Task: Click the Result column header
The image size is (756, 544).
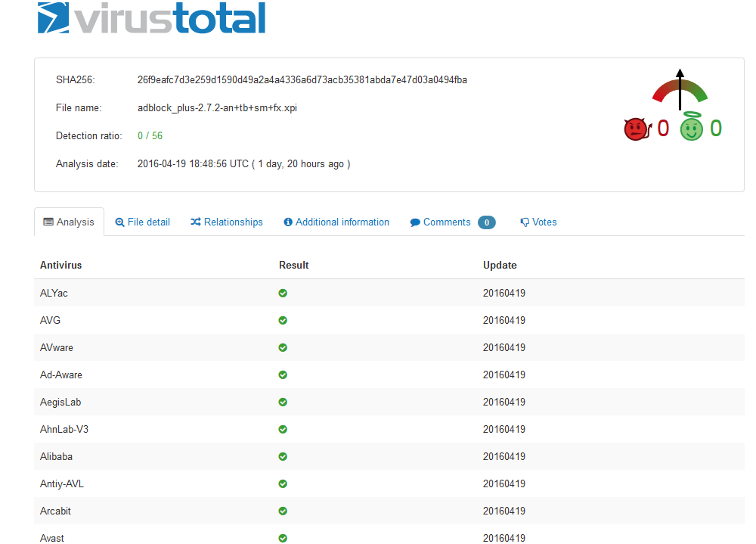Action: click(x=293, y=265)
